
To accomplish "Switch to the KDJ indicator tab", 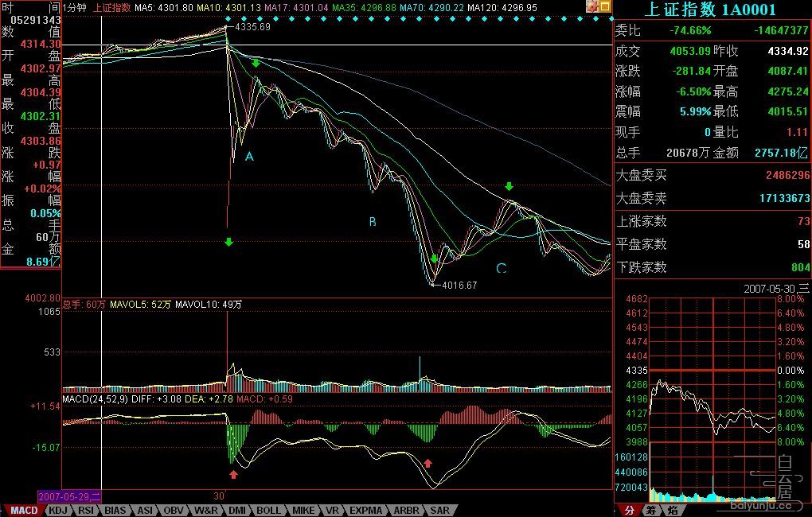I will [x=57, y=511].
